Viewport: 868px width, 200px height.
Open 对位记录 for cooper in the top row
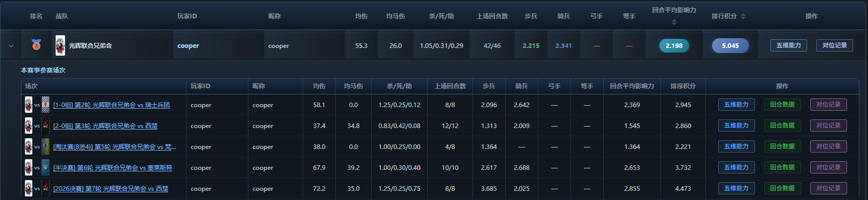[835, 45]
